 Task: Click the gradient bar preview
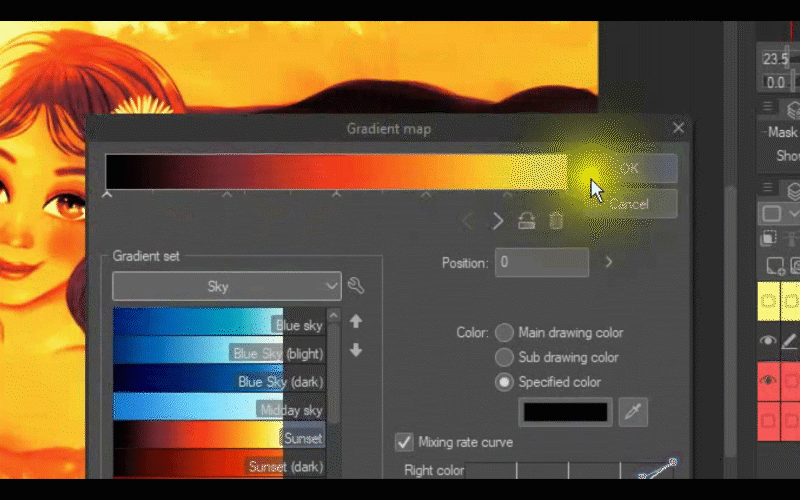click(x=337, y=171)
